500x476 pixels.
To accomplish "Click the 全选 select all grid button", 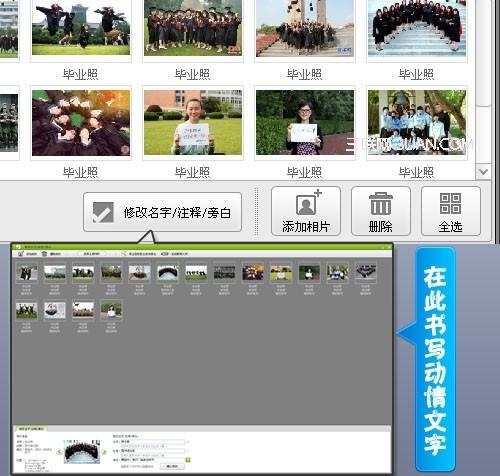I will pos(451,211).
